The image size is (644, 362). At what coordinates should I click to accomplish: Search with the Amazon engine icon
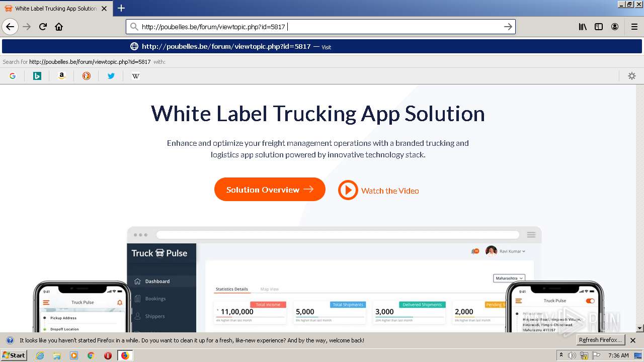point(62,76)
